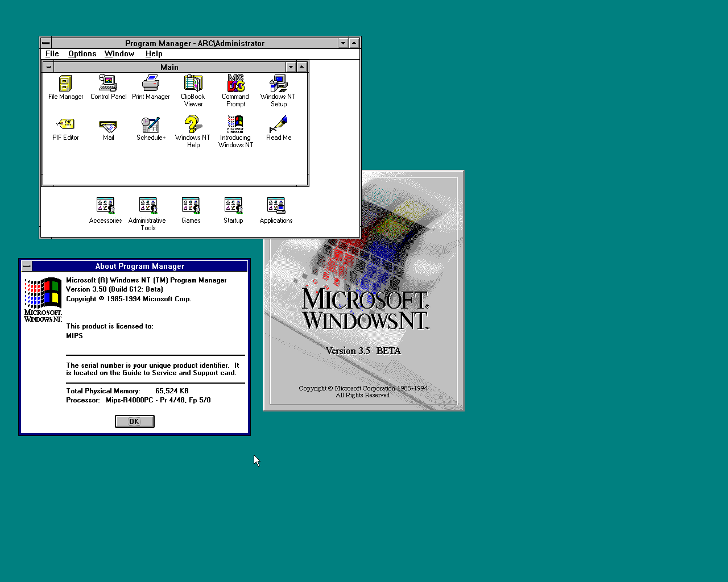Viewport: 728px width, 582px height.
Task: Open Program Manager's control-menu box
Action: [x=46, y=43]
